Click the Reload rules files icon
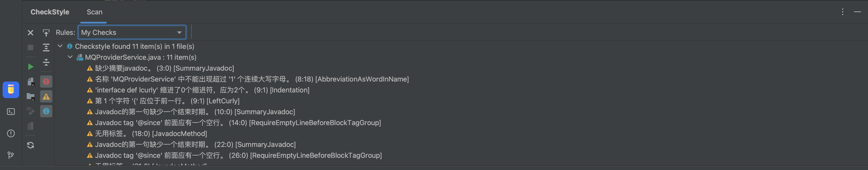This screenshot has height=170, width=868. [30, 145]
